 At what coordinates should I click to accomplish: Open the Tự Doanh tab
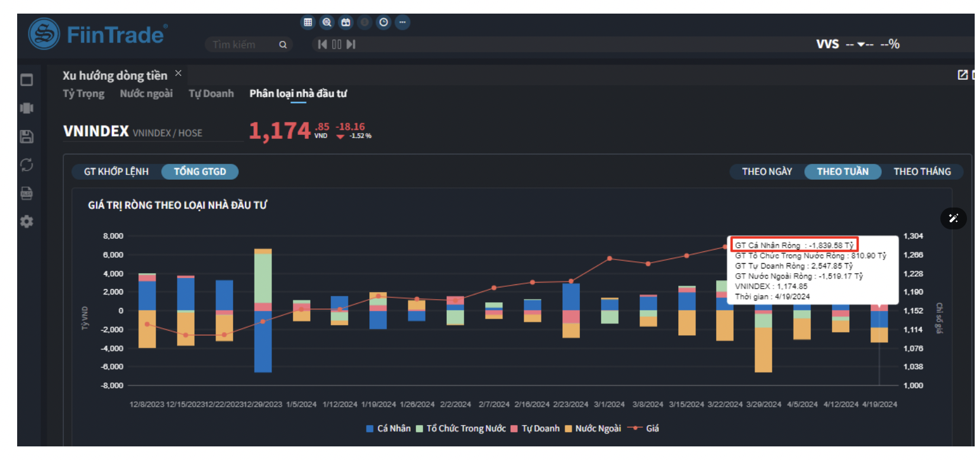211,93
